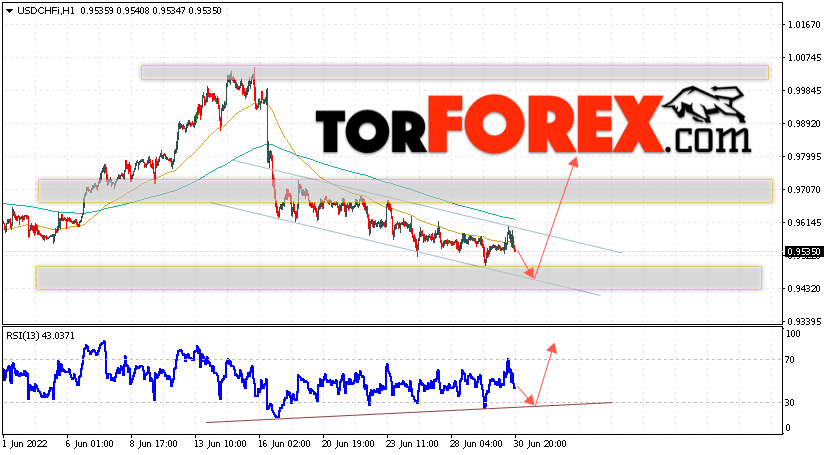Screen dimensions: 828x455
Task: Select the 0.94320 price axis label
Action: 804,289
